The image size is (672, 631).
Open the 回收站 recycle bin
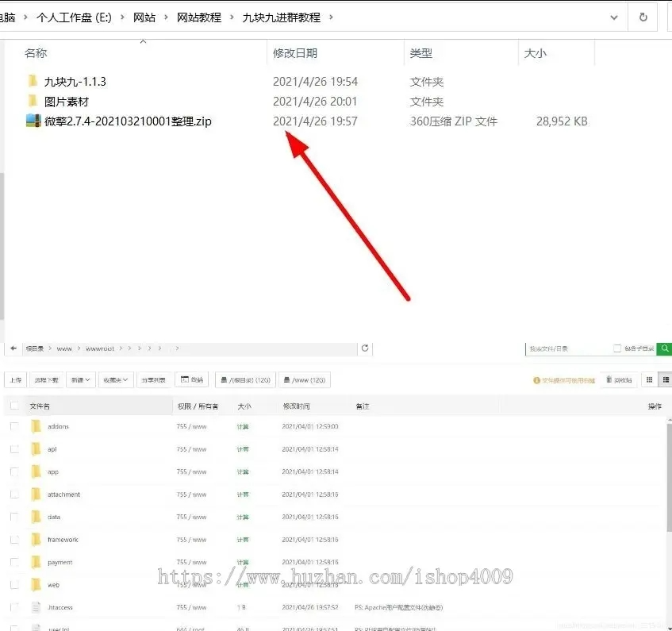[x=620, y=380]
